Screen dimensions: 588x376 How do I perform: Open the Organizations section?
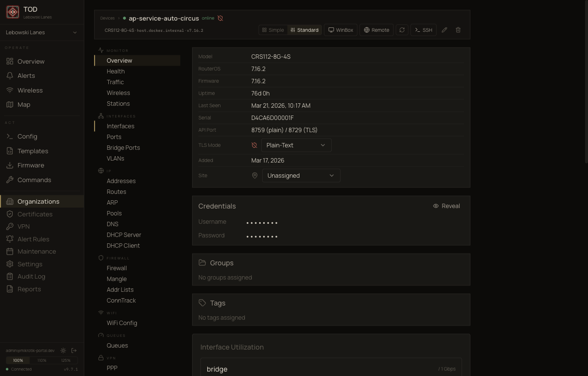tap(38, 201)
